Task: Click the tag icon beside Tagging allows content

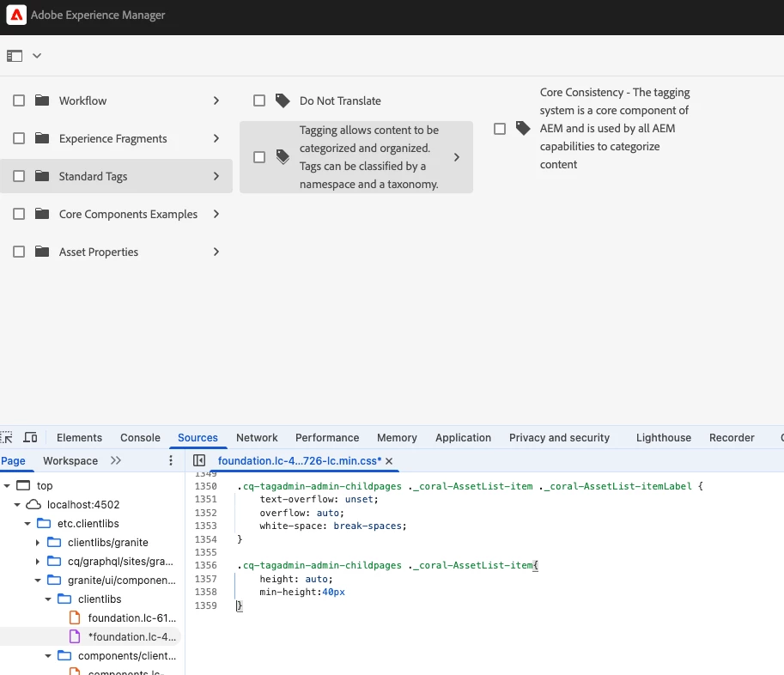Action: point(283,157)
